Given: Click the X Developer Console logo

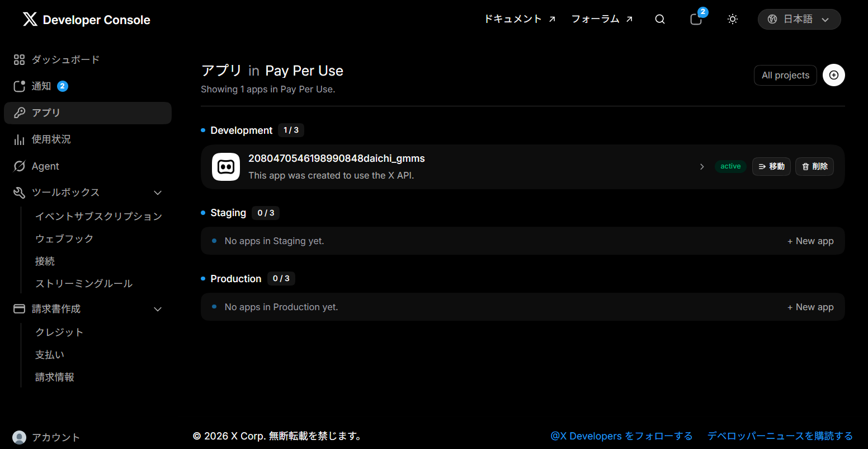Looking at the screenshot, I should click(x=87, y=20).
